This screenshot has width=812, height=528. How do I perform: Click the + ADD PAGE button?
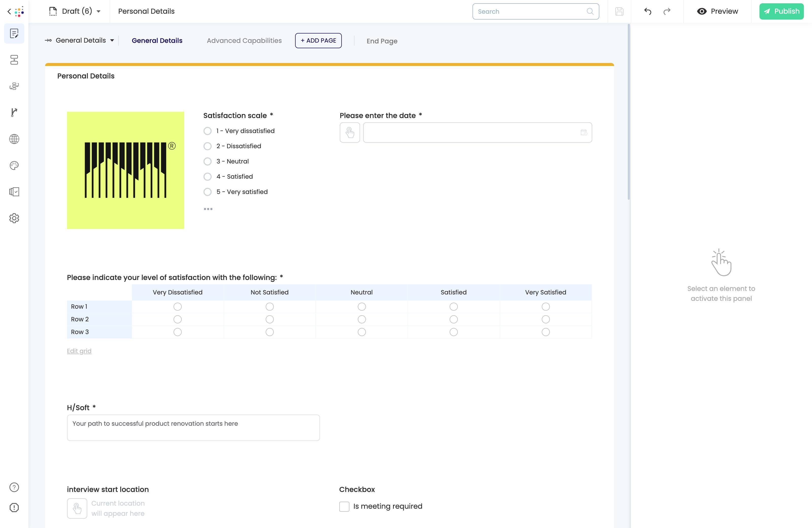pos(318,41)
